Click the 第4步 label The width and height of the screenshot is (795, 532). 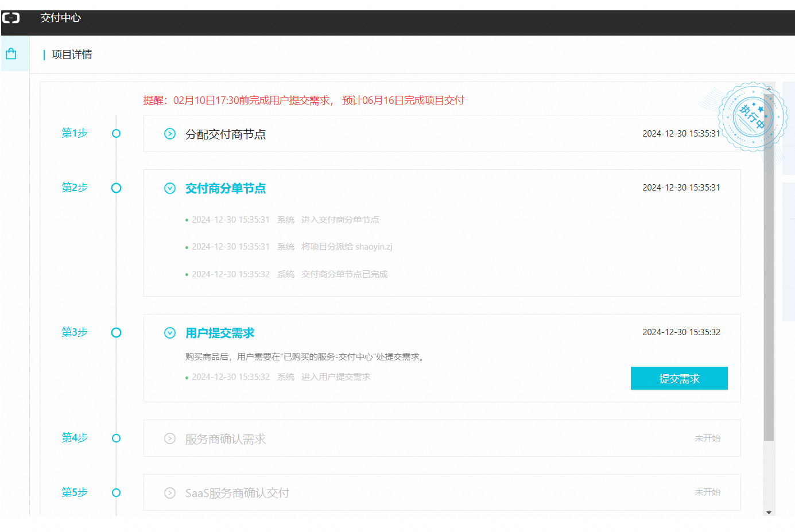[x=75, y=437]
